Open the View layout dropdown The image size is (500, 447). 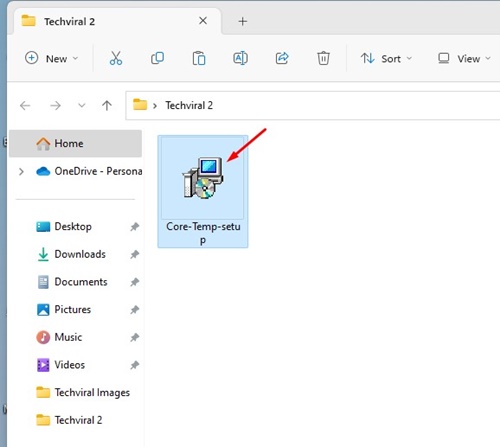(x=464, y=59)
